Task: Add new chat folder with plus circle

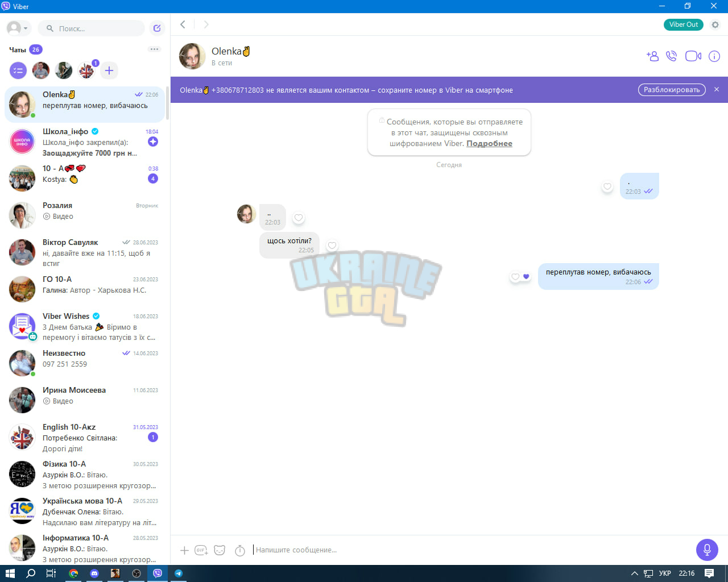Action: click(x=109, y=70)
